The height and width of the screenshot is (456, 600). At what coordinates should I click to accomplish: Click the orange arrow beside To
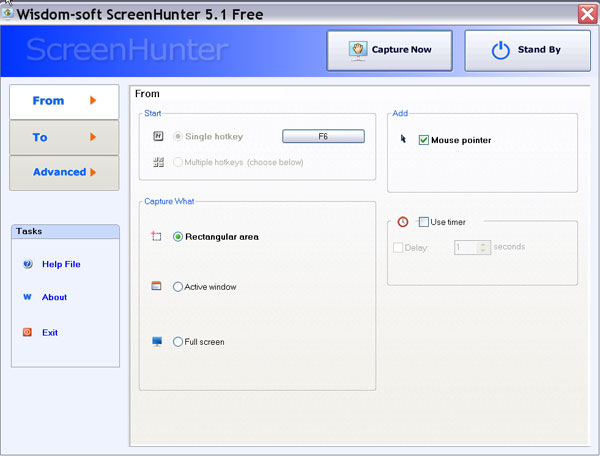pos(93,137)
